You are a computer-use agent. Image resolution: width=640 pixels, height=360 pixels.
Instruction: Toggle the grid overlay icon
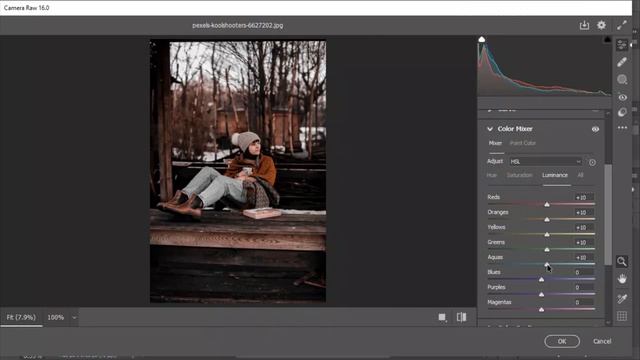click(x=622, y=316)
